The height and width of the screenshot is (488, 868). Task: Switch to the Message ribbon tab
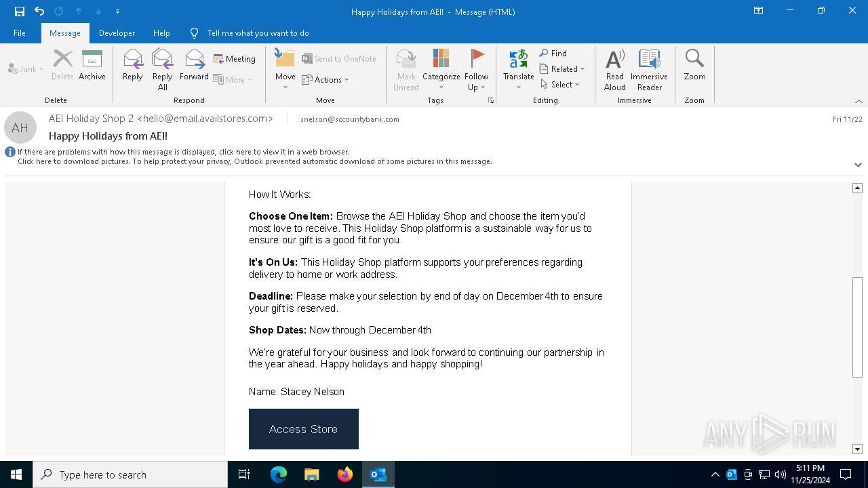(x=65, y=33)
